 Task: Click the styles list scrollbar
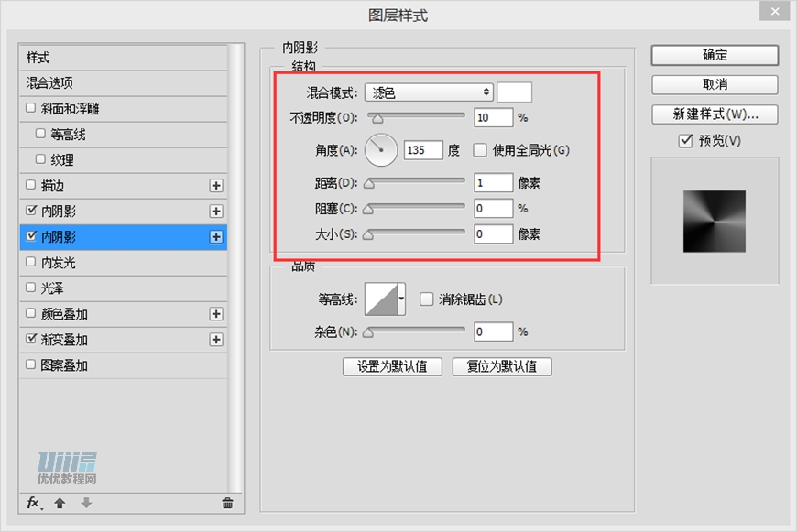click(235, 267)
